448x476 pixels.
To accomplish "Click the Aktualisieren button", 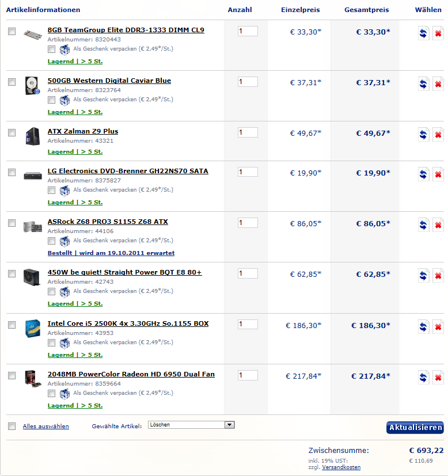I will point(415,428).
